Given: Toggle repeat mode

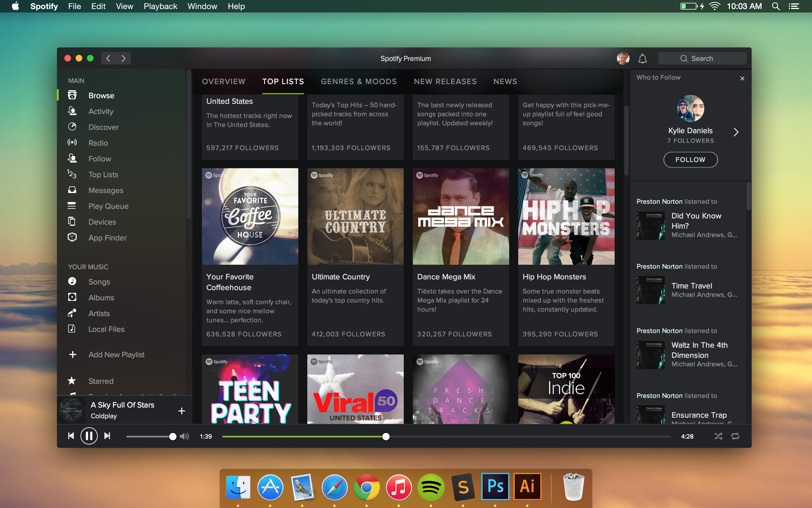Looking at the screenshot, I should coord(735,436).
